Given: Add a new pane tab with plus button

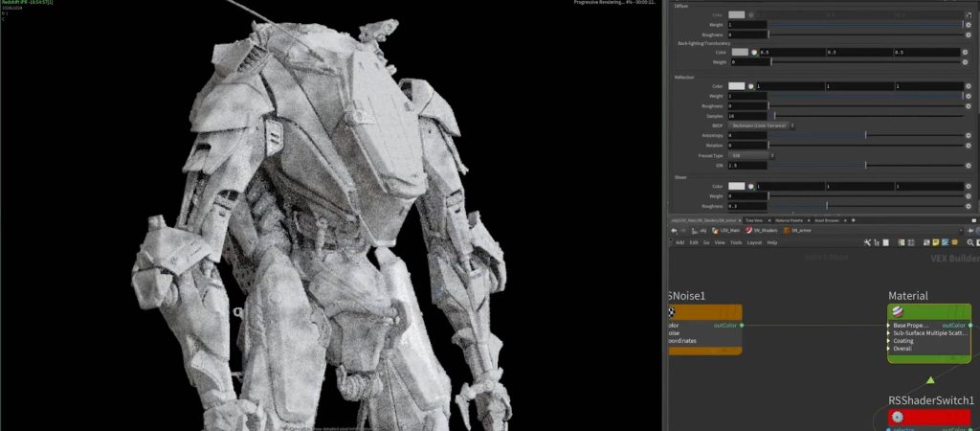Looking at the screenshot, I should point(853,219).
